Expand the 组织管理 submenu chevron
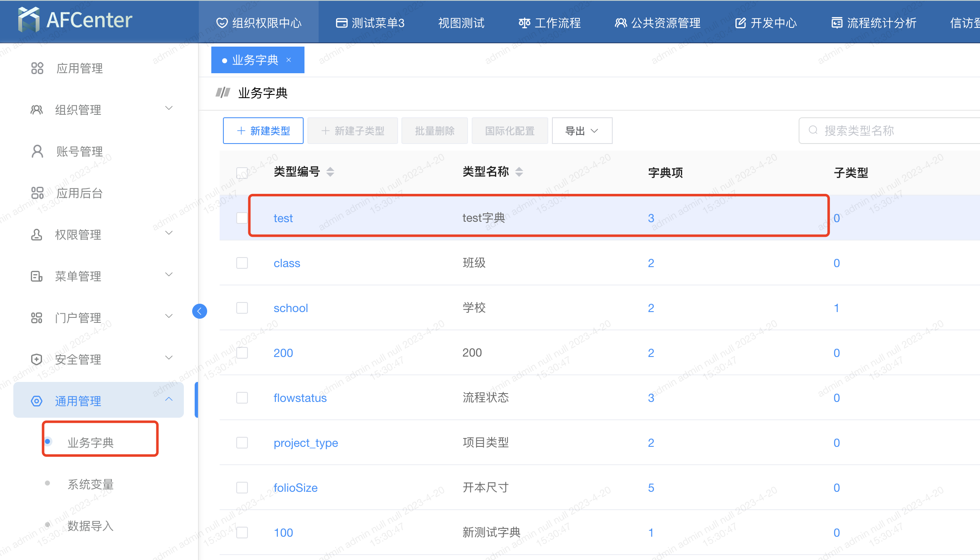This screenshot has width=980, height=560. coord(169,109)
